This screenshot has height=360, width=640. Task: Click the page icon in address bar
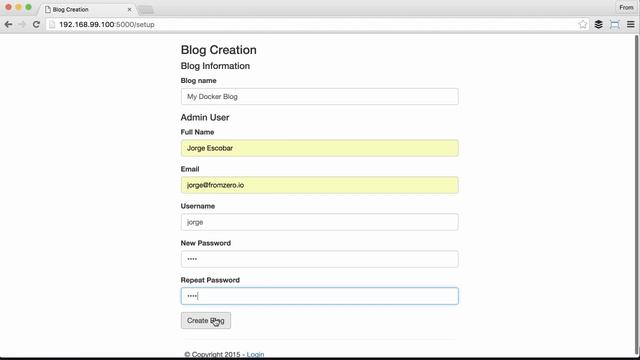[x=52, y=24]
